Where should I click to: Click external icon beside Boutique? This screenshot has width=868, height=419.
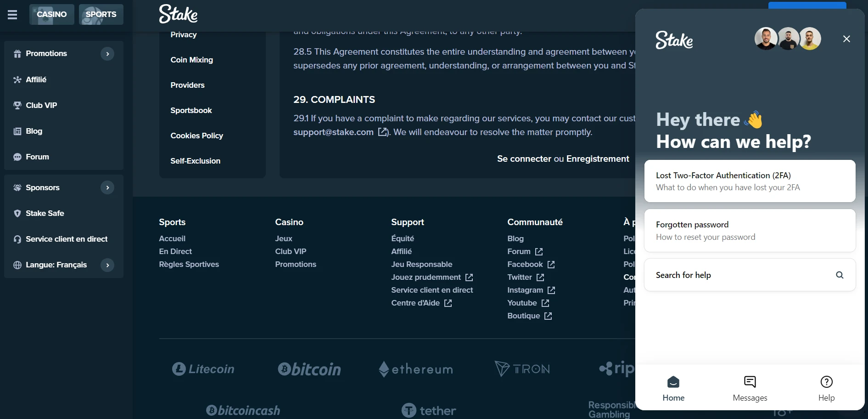pos(548,316)
